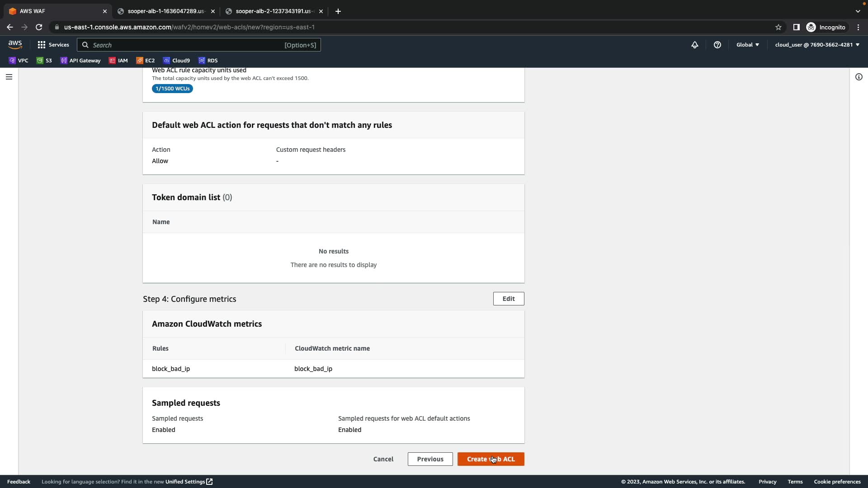Expand the Global region dropdown
The height and width of the screenshot is (488, 868).
[x=748, y=45]
